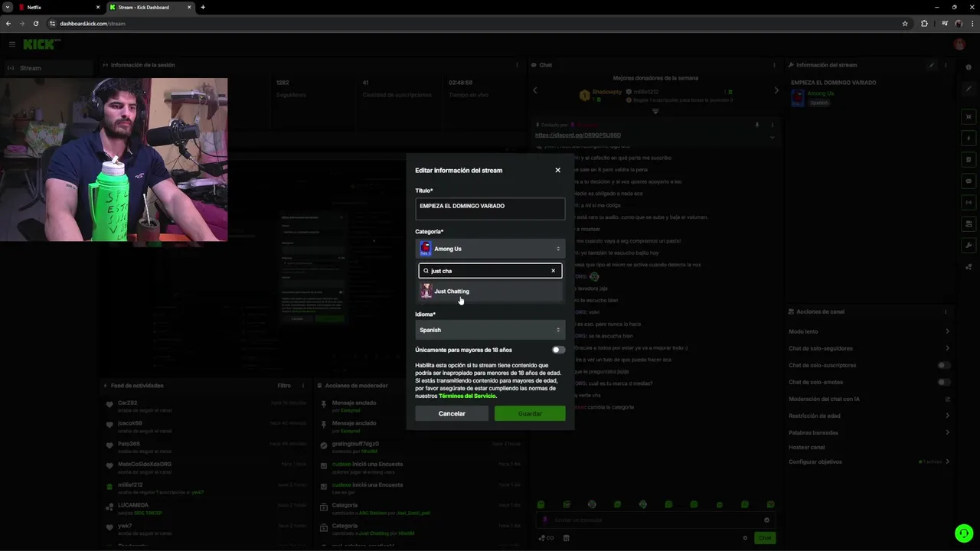This screenshot has width=980, height=551.
Task: Click millie1212 in the activity feed
Action: [x=130, y=485]
